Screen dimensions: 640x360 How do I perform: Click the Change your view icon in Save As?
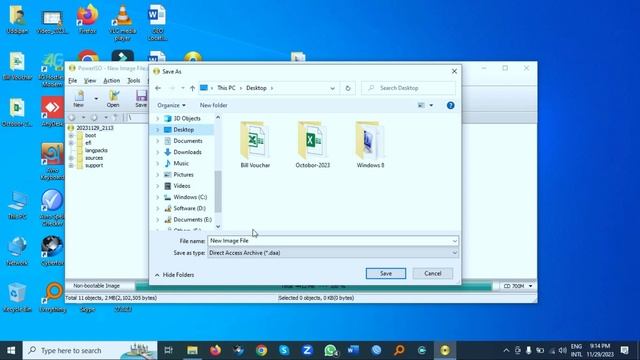click(421, 105)
